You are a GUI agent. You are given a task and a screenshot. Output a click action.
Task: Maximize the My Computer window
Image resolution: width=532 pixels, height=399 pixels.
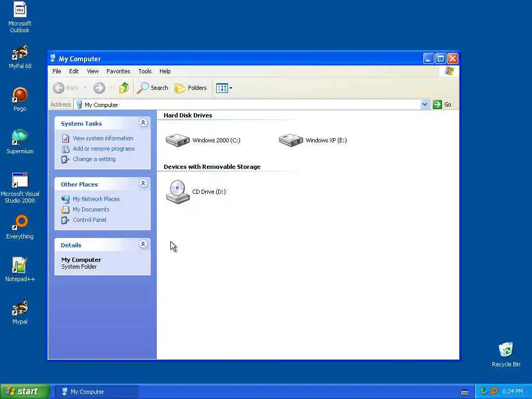coord(441,59)
